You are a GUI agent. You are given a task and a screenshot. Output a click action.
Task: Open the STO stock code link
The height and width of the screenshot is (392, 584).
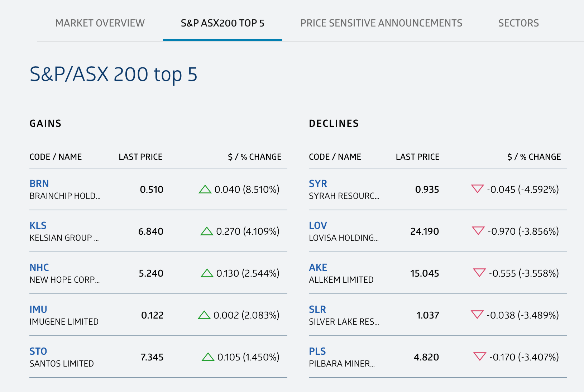point(38,351)
